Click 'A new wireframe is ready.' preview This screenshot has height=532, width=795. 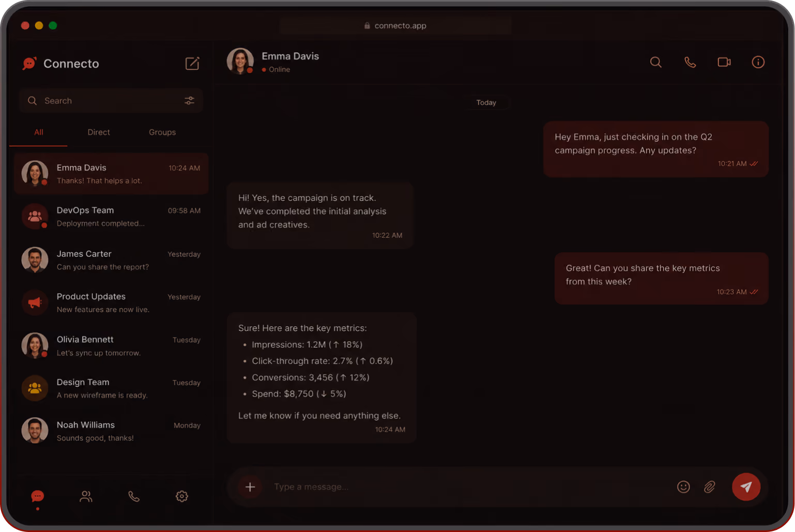pyautogui.click(x=102, y=396)
